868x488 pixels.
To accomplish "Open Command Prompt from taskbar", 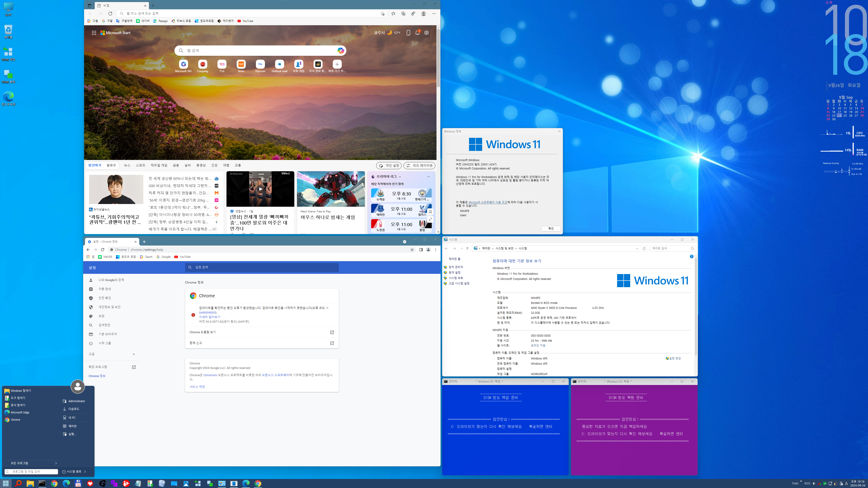I will pyautogui.click(x=42, y=483).
